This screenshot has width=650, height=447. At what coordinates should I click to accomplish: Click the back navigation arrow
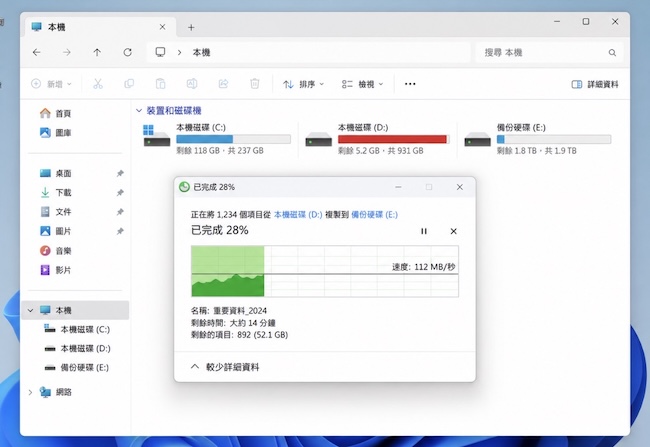click(x=36, y=52)
